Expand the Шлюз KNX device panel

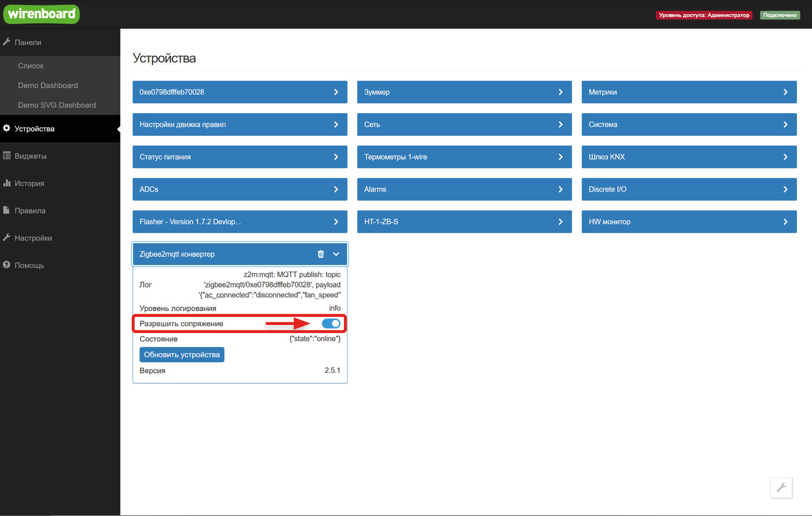[x=689, y=157]
